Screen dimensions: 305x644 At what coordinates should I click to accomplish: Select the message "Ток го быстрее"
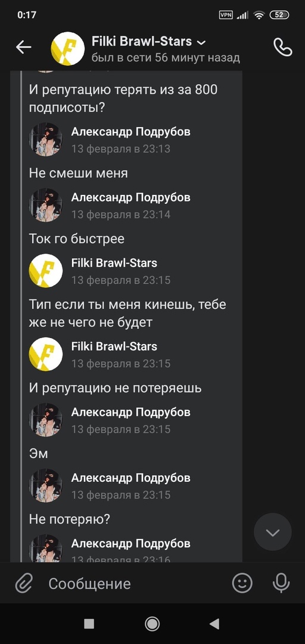tap(77, 239)
